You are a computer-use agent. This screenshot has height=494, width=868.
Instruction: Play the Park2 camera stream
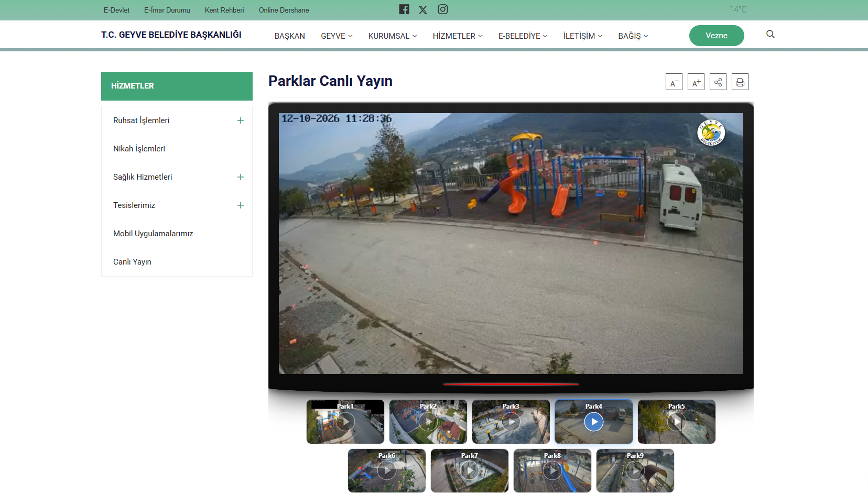(x=428, y=422)
